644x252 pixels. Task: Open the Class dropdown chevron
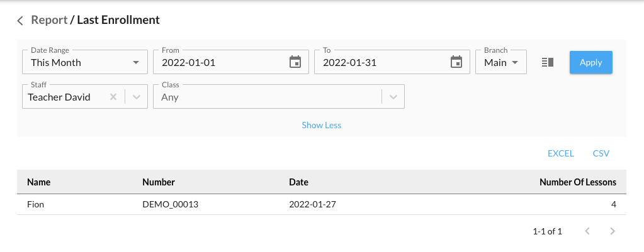click(x=393, y=97)
